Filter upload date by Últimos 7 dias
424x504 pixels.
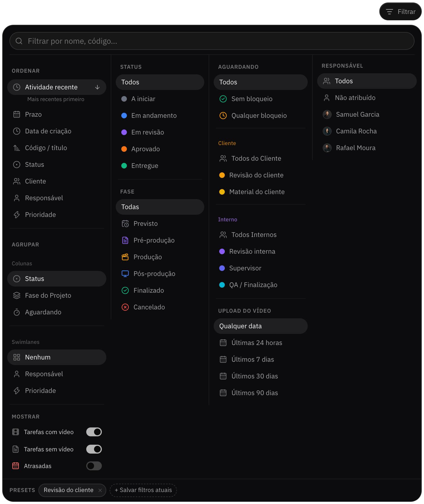(261, 359)
